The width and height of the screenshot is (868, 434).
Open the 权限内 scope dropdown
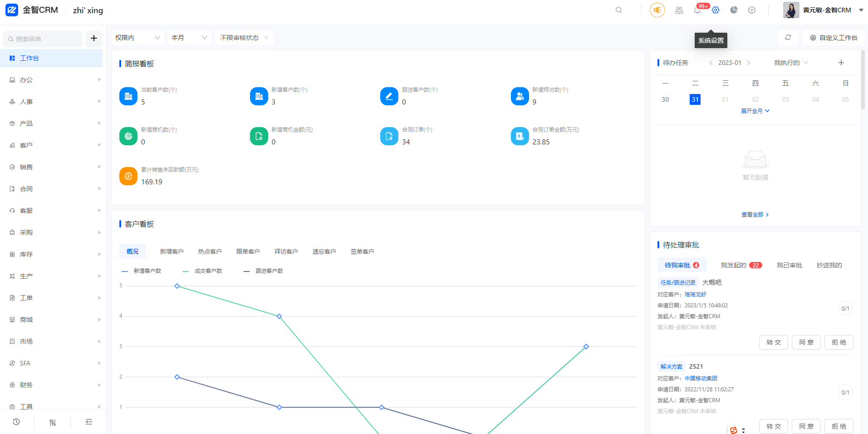tap(137, 38)
